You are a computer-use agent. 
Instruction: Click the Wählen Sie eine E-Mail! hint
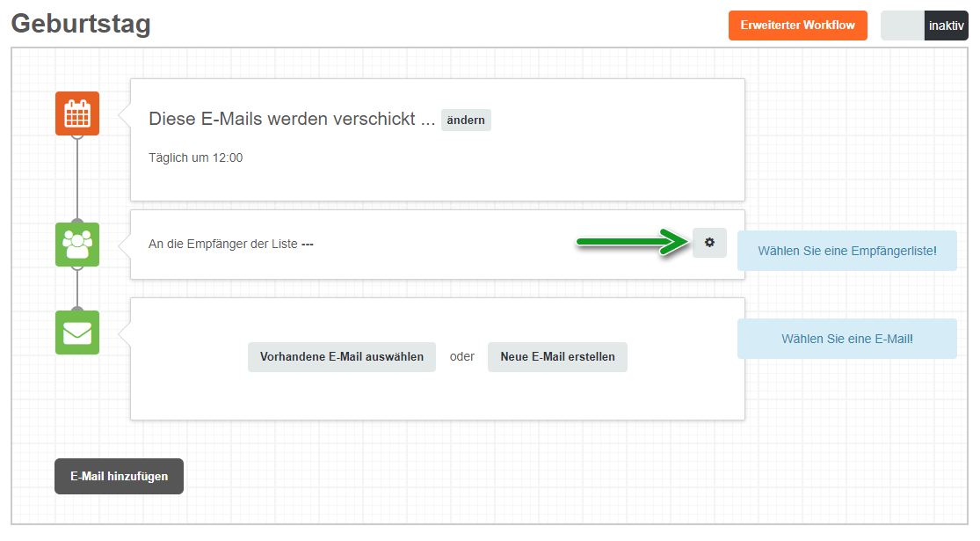point(847,339)
